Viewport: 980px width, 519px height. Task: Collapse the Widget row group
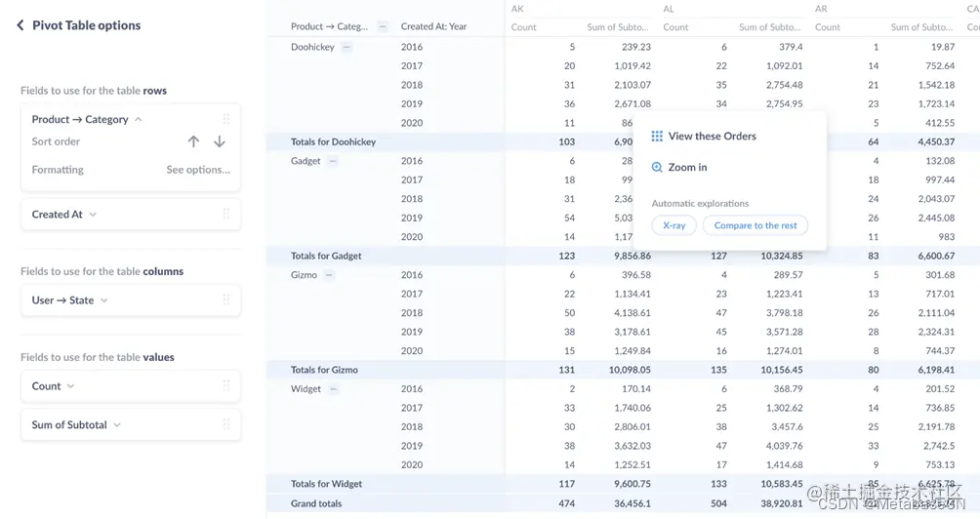point(333,389)
